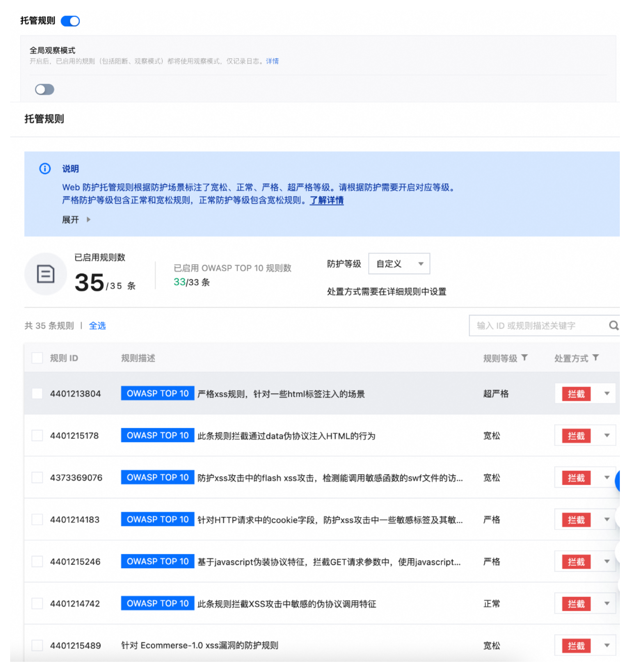630x672 pixels.
Task: Check the select-all checkbox in the table header
Action: tap(37, 358)
